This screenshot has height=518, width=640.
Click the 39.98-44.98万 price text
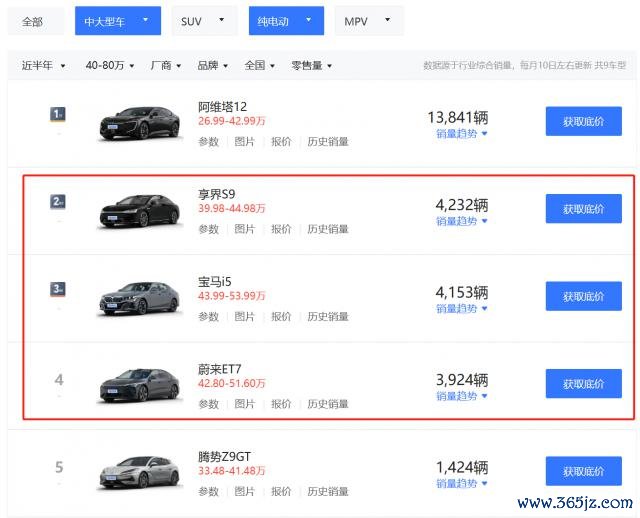(232, 208)
